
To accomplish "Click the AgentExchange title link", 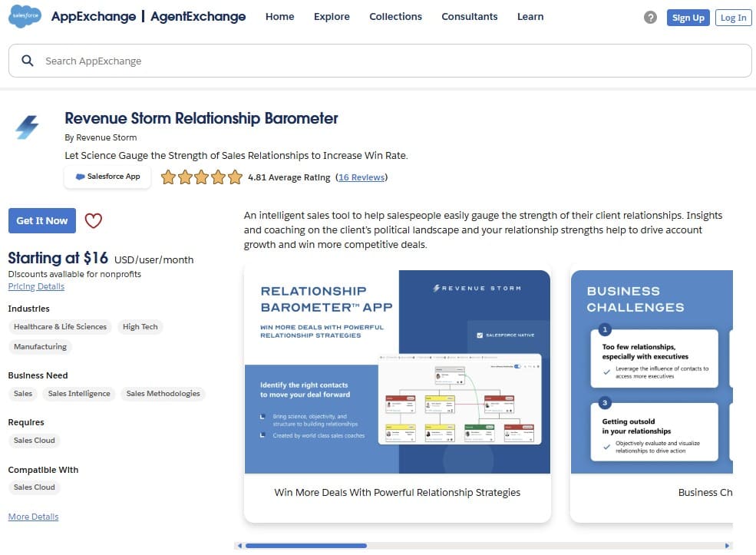I will click(x=198, y=16).
